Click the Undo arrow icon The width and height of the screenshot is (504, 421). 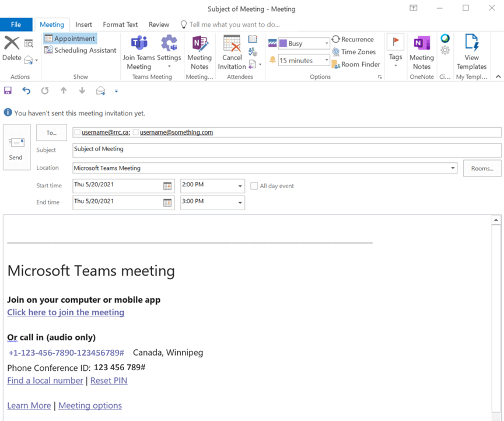point(26,91)
